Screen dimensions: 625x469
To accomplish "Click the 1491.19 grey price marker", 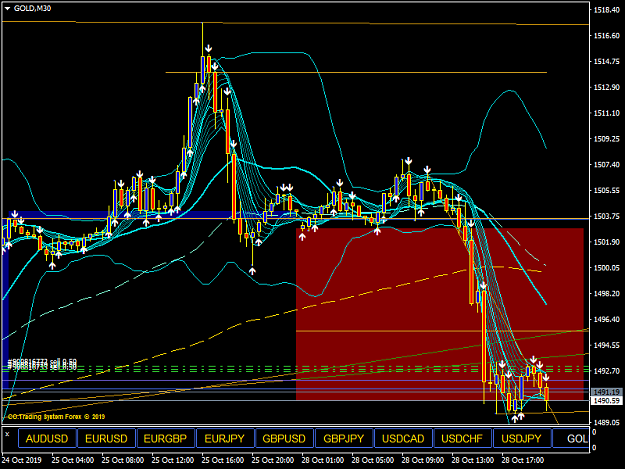I will (606, 392).
